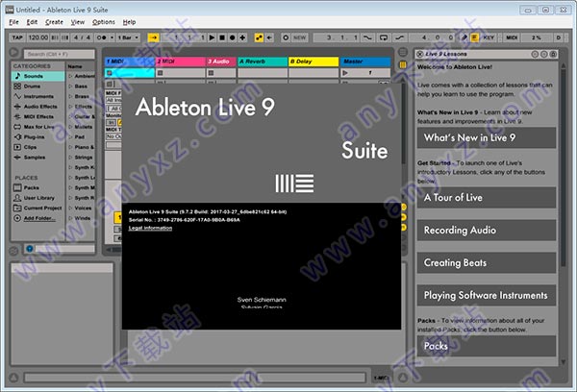Select the Samples category icon
Screen dimensions: 577x392
pyautogui.click(x=17, y=157)
